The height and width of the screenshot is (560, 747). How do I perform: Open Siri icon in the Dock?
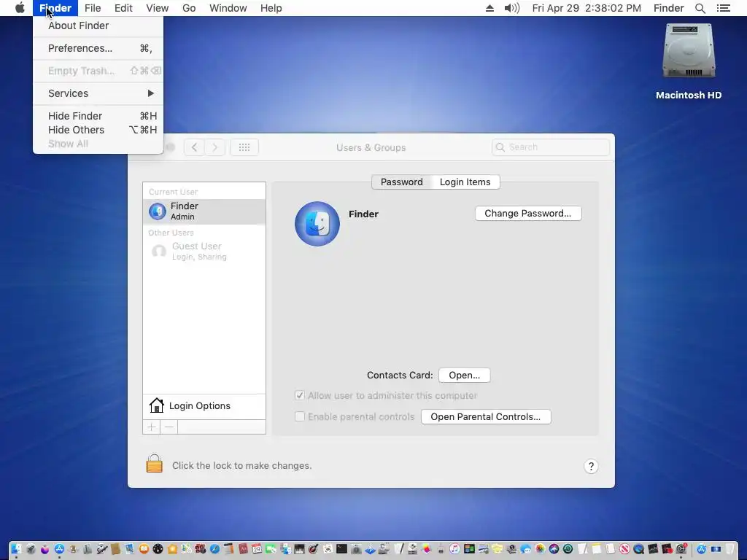coord(554,549)
